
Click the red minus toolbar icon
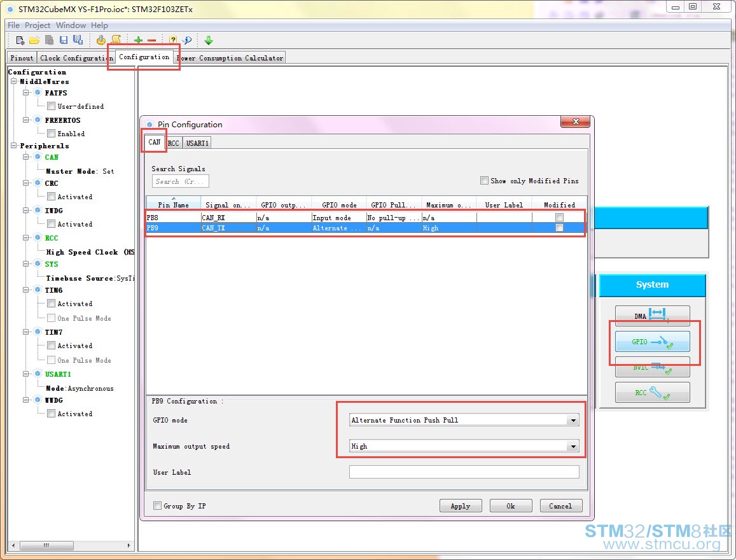[x=151, y=40]
